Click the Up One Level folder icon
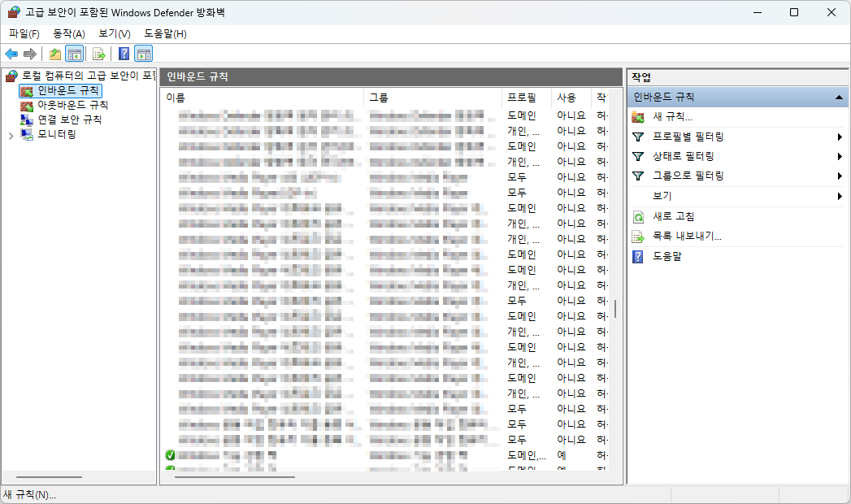The height and width of the screenshot is (504, 851). 54,54
